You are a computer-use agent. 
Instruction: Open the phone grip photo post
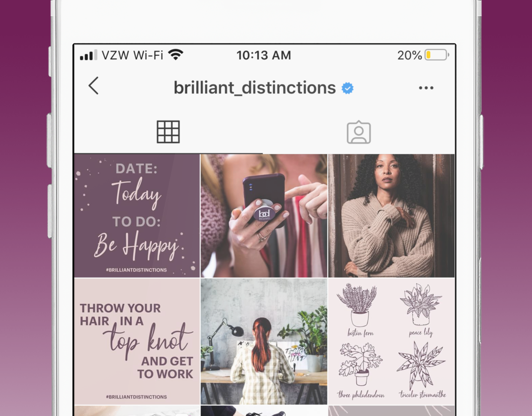tap(264, 216)
